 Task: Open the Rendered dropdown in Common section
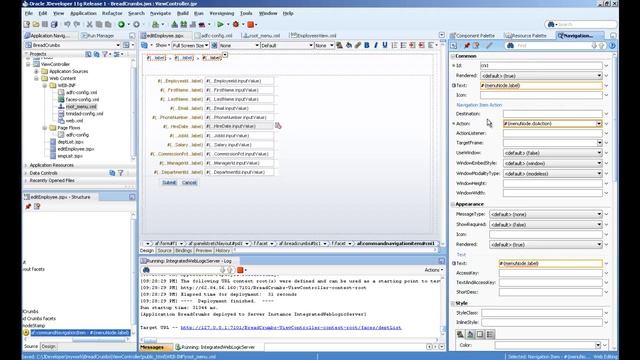pyautogui.click(x=541, y=76)
